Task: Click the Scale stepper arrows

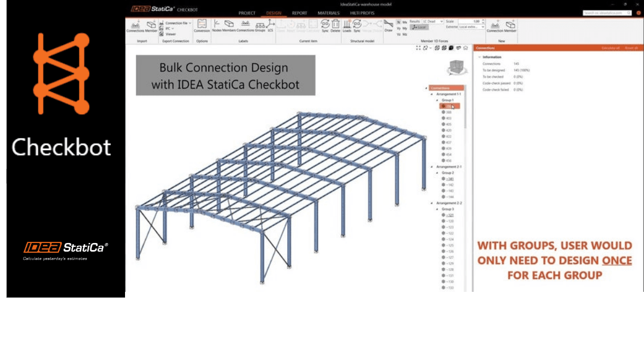Action: coord(483,21)
